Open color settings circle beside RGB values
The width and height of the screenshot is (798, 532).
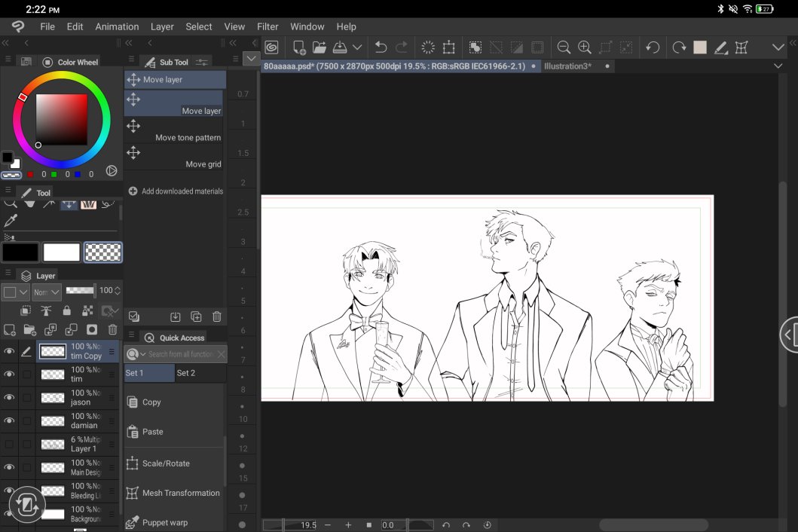tap(112, 171)
